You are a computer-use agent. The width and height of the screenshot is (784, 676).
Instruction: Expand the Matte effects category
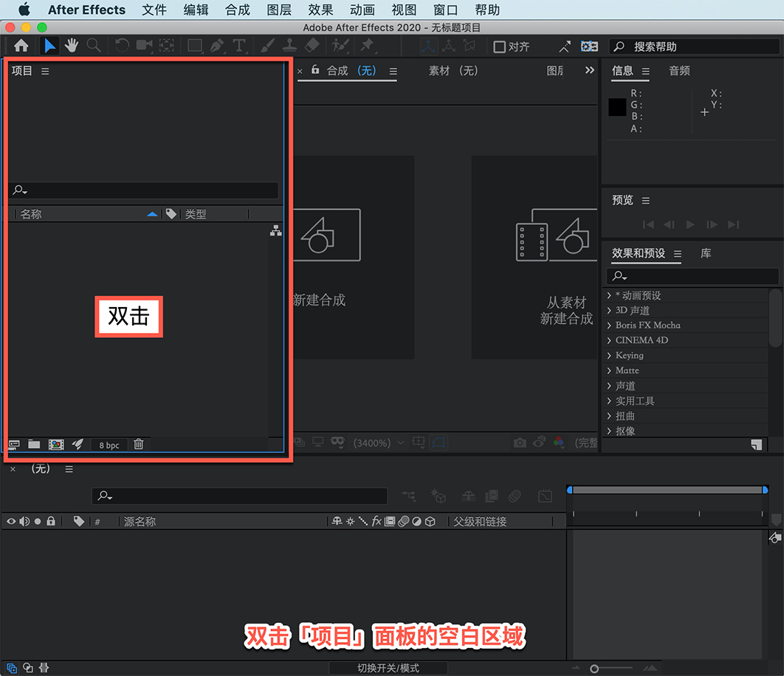pos(609,370)
